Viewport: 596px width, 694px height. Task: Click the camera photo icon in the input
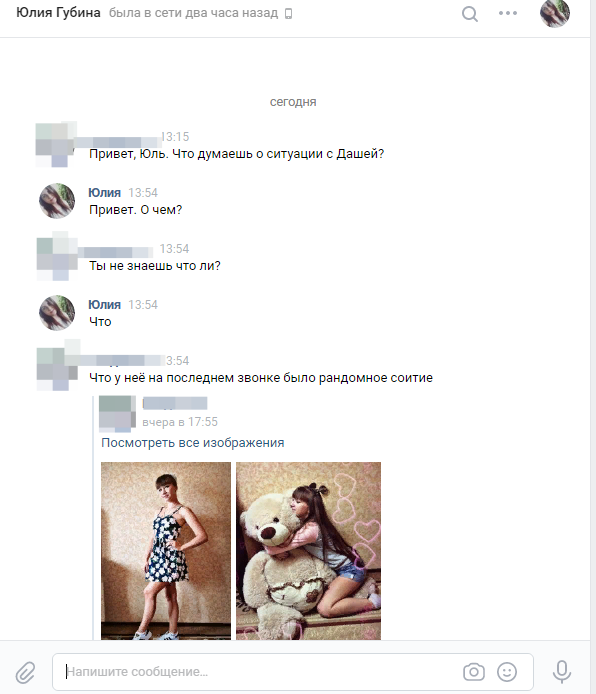click(x=474, y=672)
